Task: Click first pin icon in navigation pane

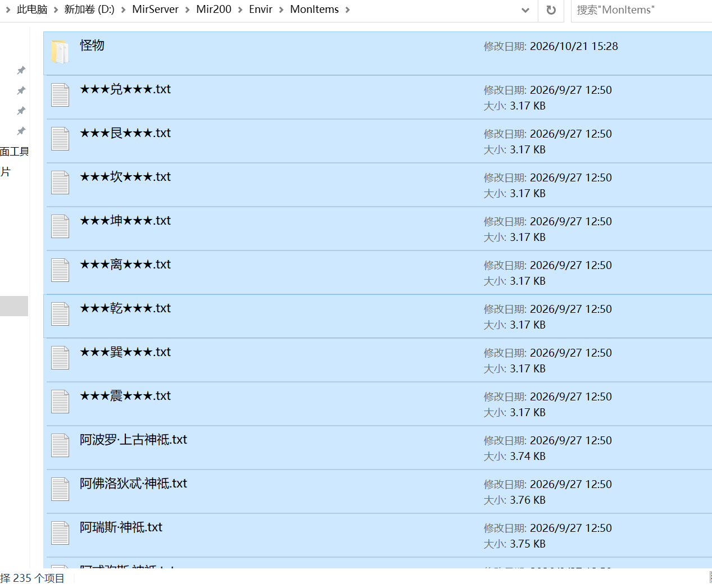Action: (x=21, y=70)
